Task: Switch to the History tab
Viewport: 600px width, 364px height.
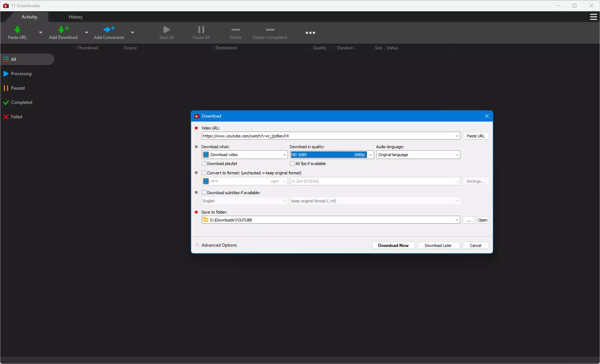Action: (x=75, y=17)
